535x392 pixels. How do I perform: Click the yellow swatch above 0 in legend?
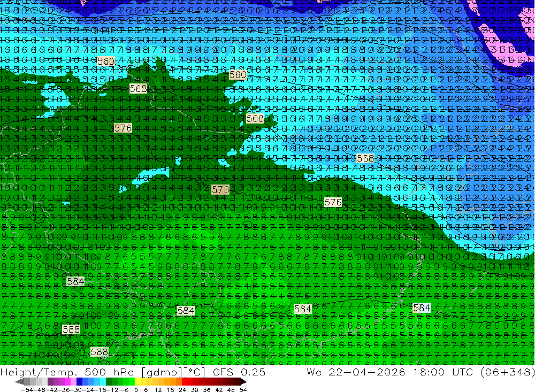click(x=137, y=381)
